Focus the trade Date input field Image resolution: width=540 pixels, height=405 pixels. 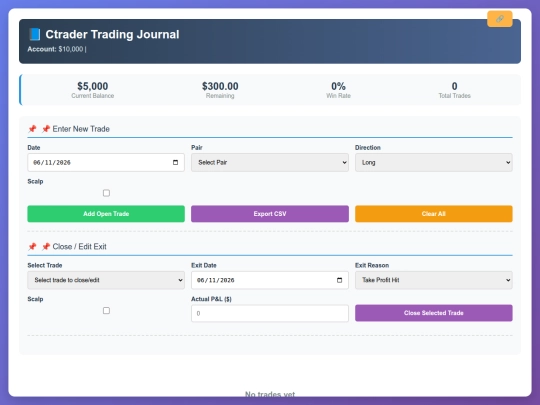tap(106, 163)
